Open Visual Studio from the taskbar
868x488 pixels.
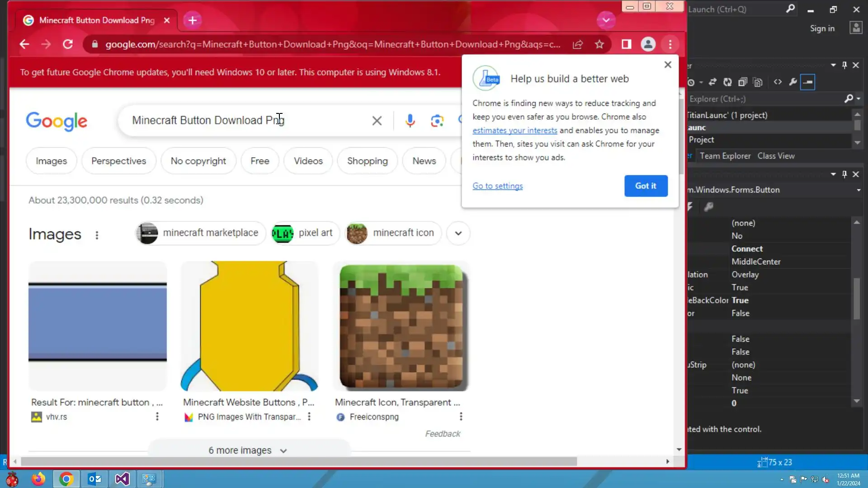[x=122, y=479]
